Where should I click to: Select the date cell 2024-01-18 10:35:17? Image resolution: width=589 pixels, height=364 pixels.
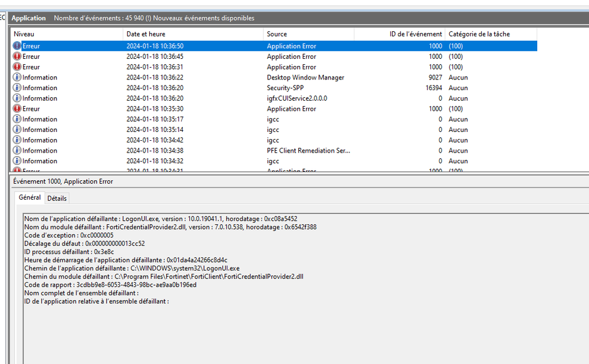point(154,120)
